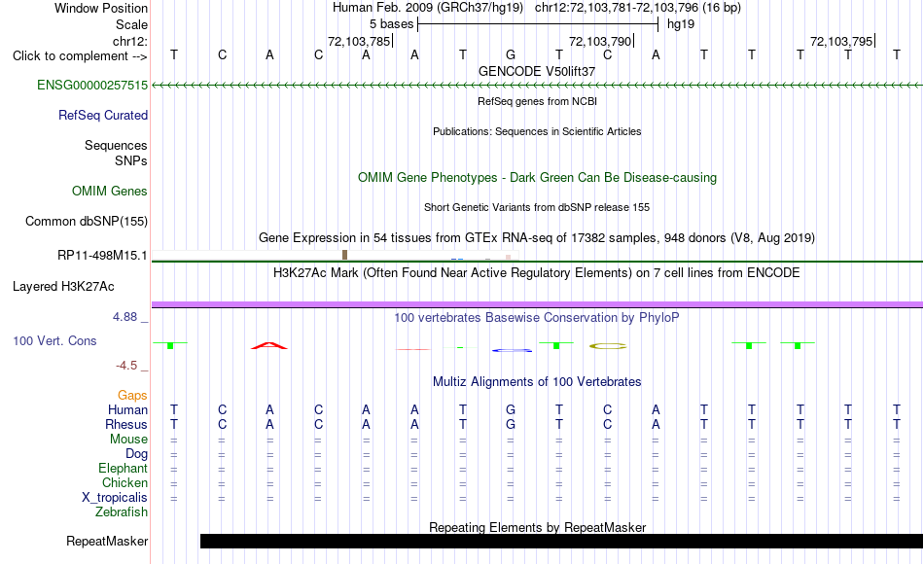Screen dimensions: 924x564
Task: Click 'Repeating Elements by RepeatMasker' title
Action: pyautogui.click(x=538, y=527)
